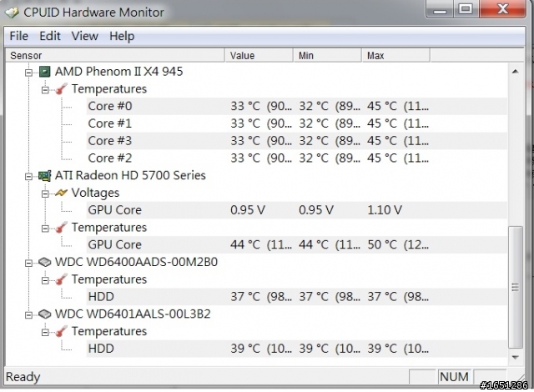Click the Max column header
The height and width of the screenshot is (392, 534).
395,56
